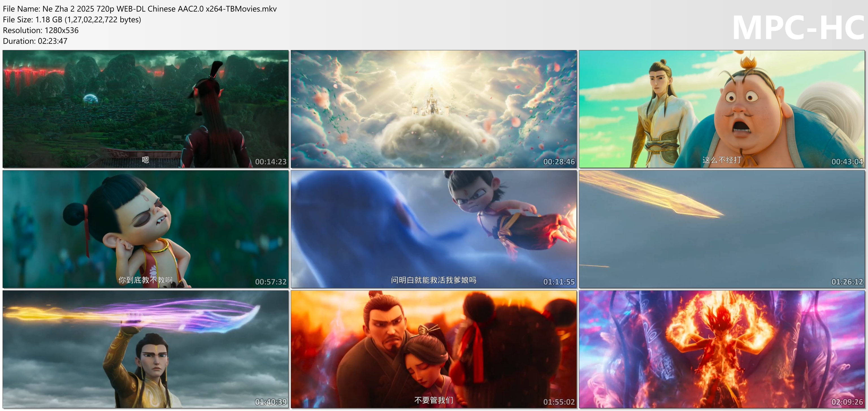
Task: Select the thumbnail timestamped 00:57:32
Action: 146,229
